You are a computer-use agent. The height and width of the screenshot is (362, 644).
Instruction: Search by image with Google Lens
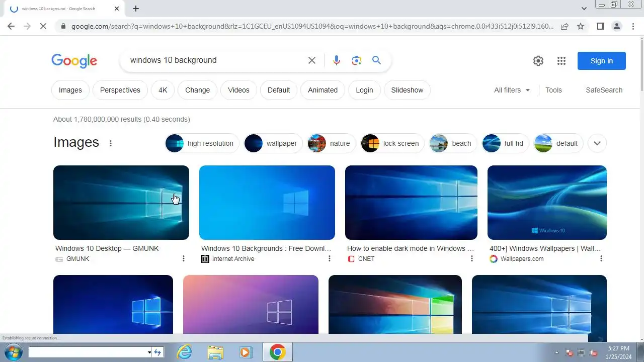tap(357, 60)
